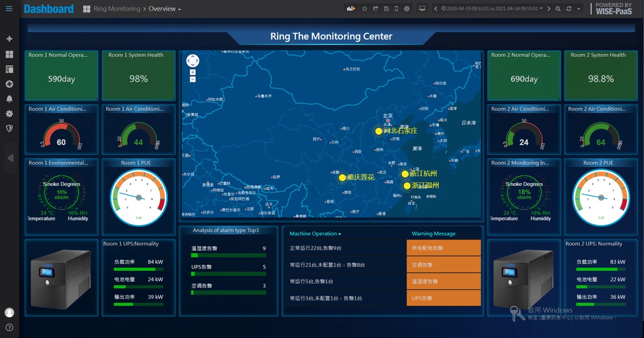Select the 浙江杭州 marker on the map

(x=405, y=173)
